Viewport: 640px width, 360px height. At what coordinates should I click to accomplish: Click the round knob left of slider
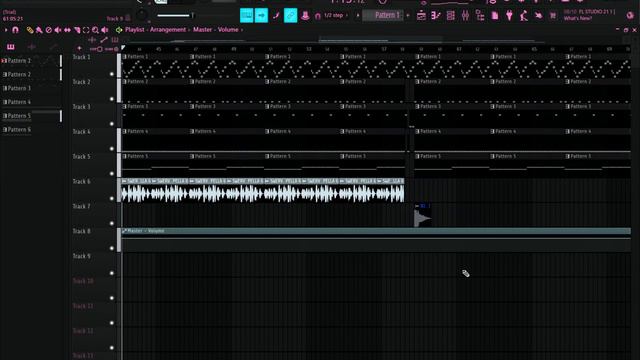tap(142, 16)
